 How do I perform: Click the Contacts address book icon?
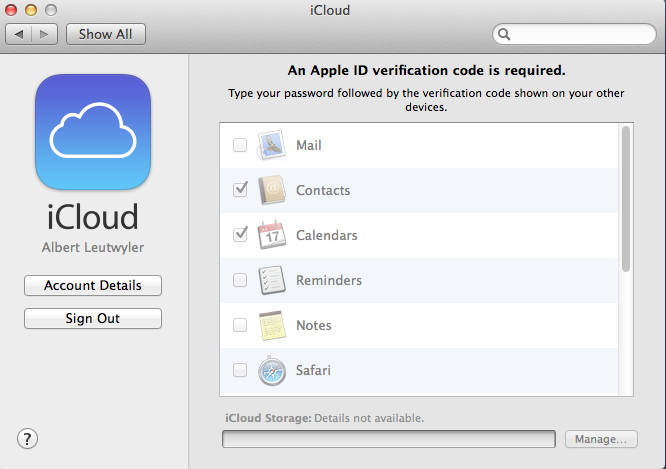[272, 190]
